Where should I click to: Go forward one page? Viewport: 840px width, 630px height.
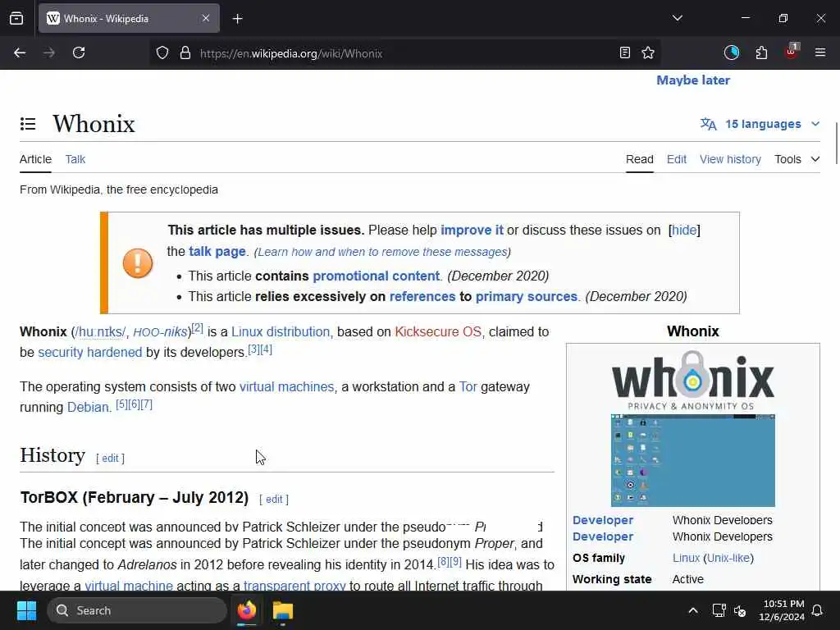49,53
